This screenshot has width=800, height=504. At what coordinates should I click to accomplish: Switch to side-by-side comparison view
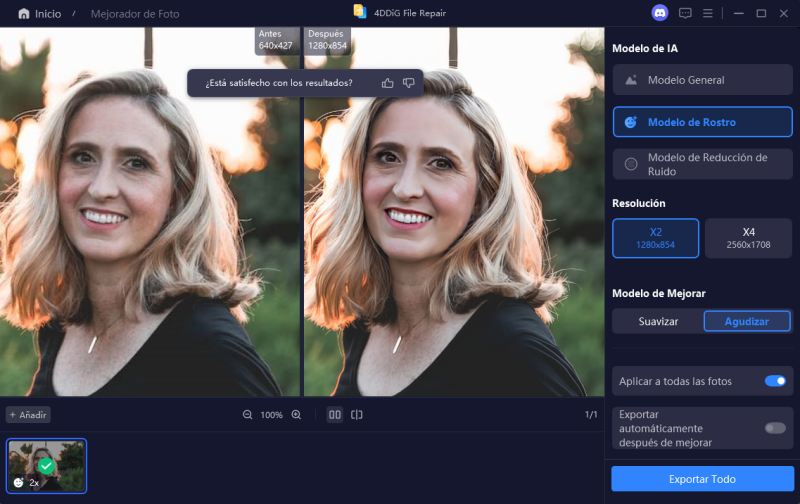(x=335, y=415)
